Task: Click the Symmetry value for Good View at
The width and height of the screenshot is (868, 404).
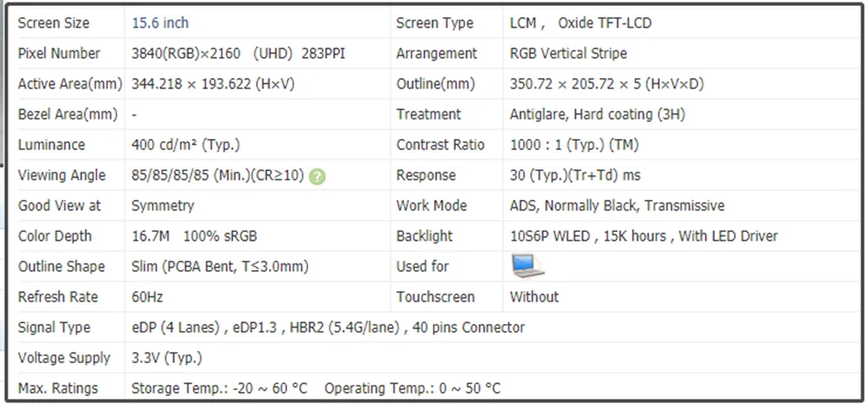Action: [162, 206]
